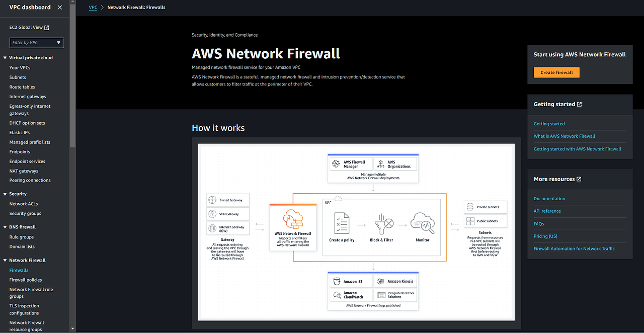Click the Create firewall button

[556, 72]
